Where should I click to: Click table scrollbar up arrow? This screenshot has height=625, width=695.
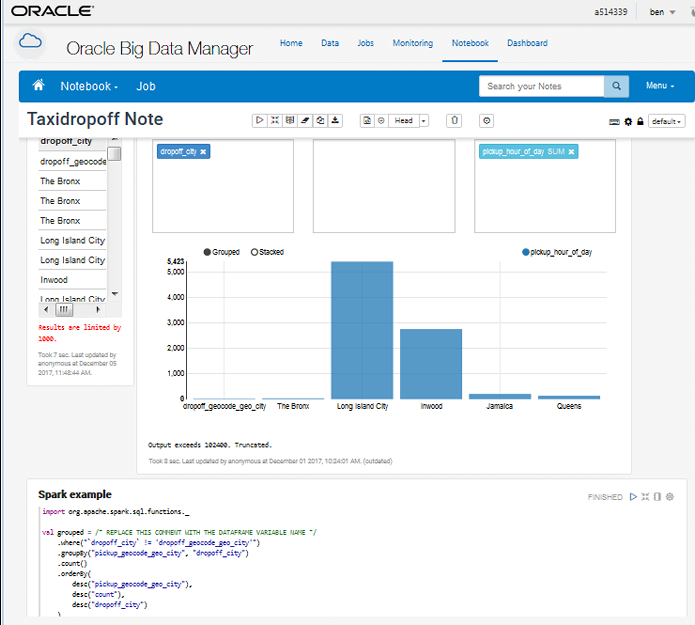click(115, 140)
